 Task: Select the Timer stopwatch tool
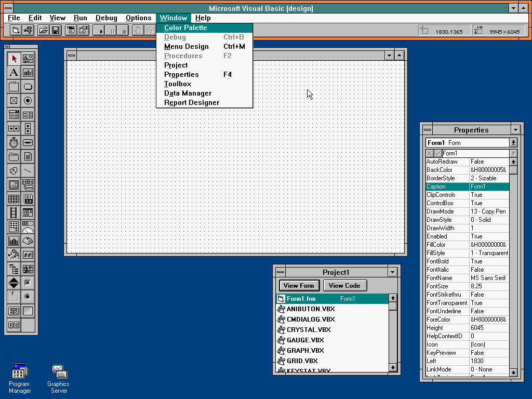pos(14,142)
